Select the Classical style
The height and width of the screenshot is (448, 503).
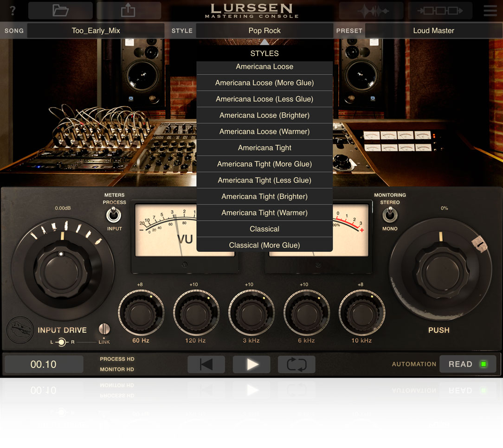pyautogui.click(x=264, y=229)
